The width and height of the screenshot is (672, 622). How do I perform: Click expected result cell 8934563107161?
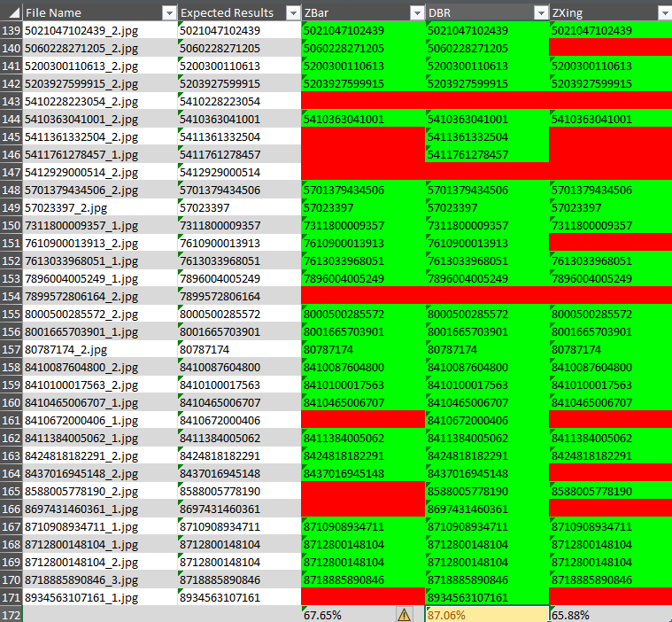coord(238,597)
